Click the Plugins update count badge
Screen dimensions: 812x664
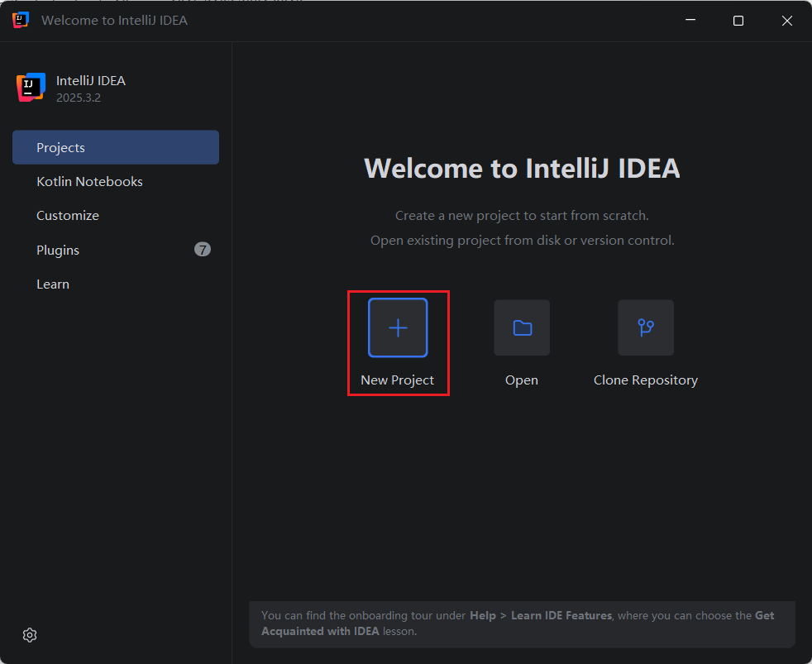click(203, 250)
